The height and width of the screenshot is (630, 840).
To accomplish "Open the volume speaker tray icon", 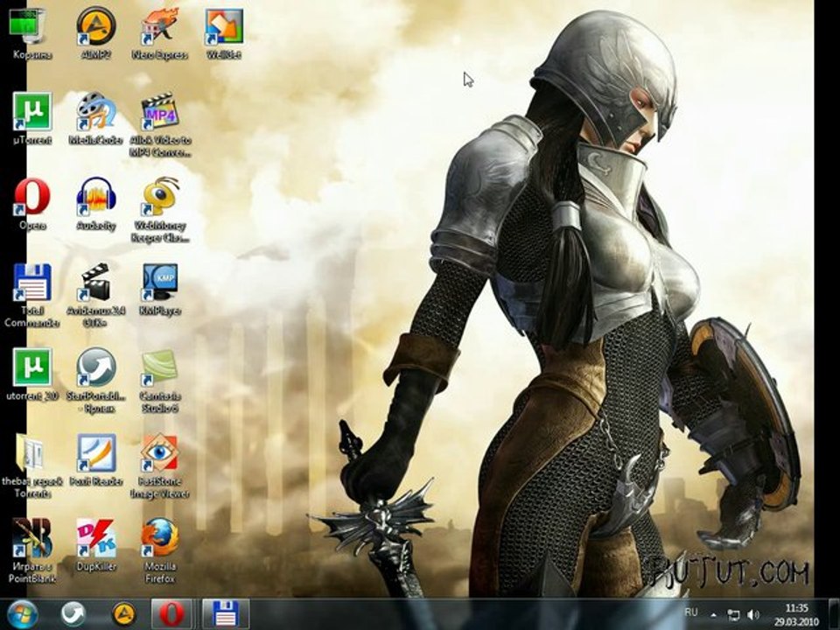I will [x=752, y=614].
